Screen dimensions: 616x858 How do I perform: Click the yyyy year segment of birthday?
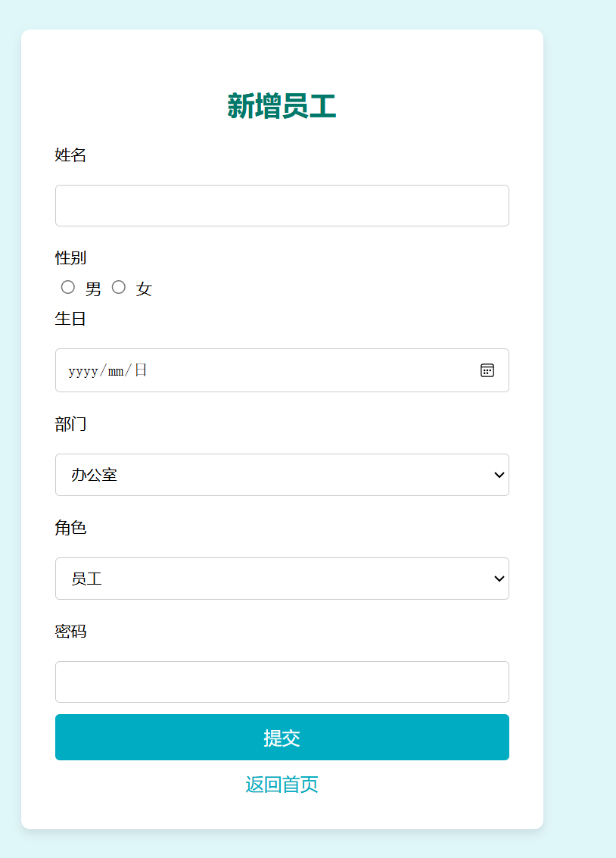point(82,371)
